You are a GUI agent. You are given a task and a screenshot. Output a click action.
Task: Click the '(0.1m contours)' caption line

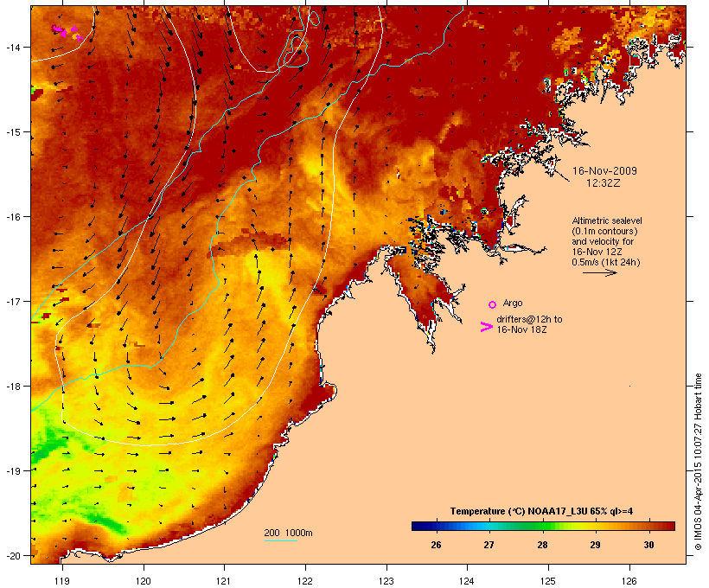[604, 231]
